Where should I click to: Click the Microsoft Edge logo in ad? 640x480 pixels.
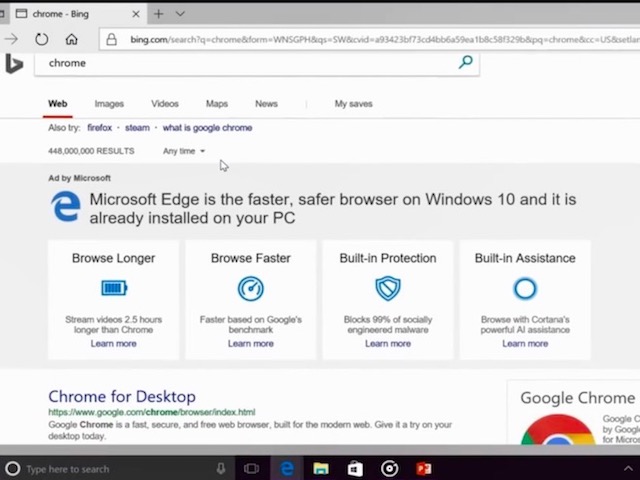65,207
